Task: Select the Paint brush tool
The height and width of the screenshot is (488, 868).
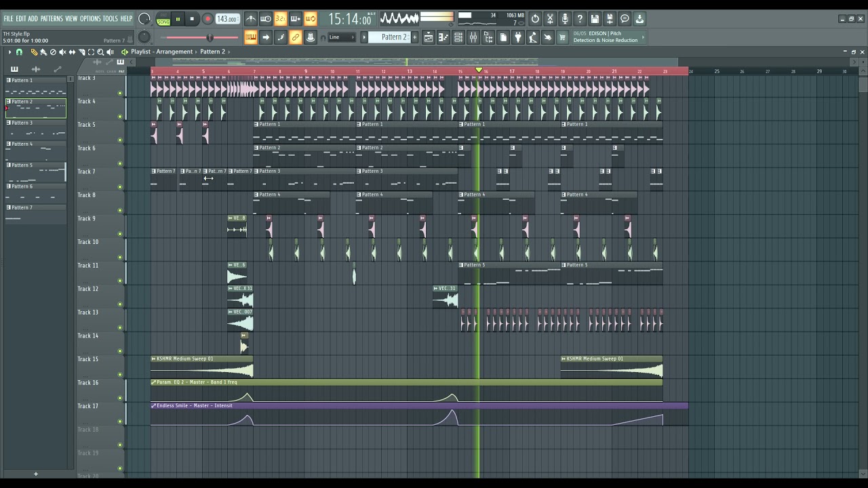Action: pos(43,52)
